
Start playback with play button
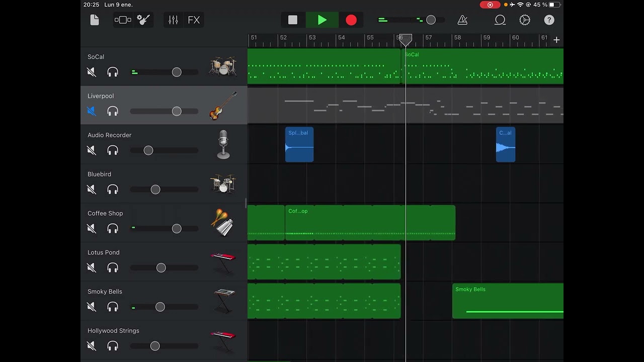[322, 20]
